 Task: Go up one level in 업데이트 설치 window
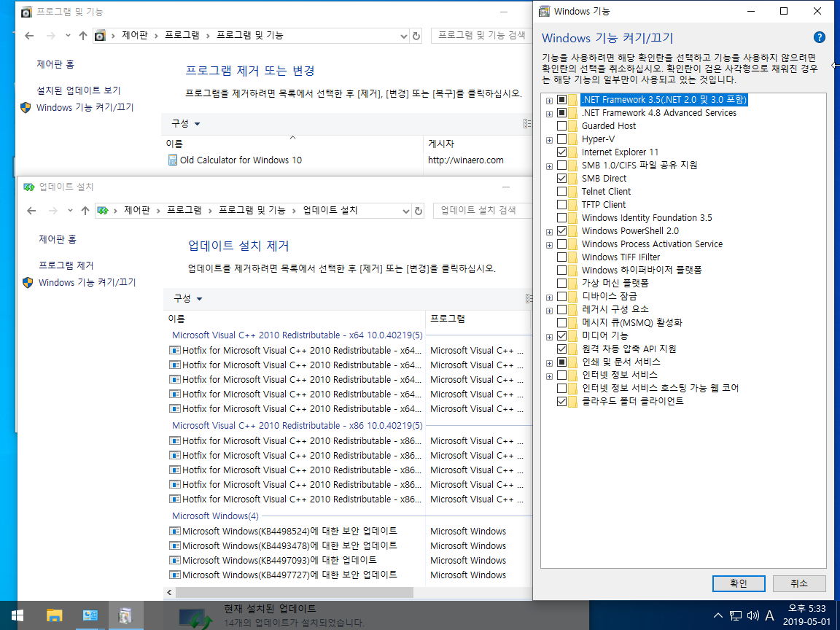pyautogui.click(x=85, y=211)
